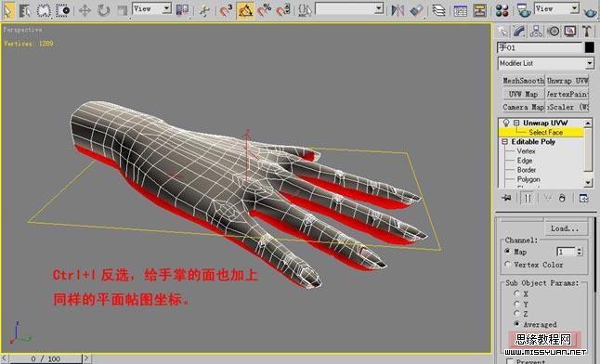The image size is (600, 364).
Task: Toggle 3D Snaps magnet icon
Action: point(226,10)
